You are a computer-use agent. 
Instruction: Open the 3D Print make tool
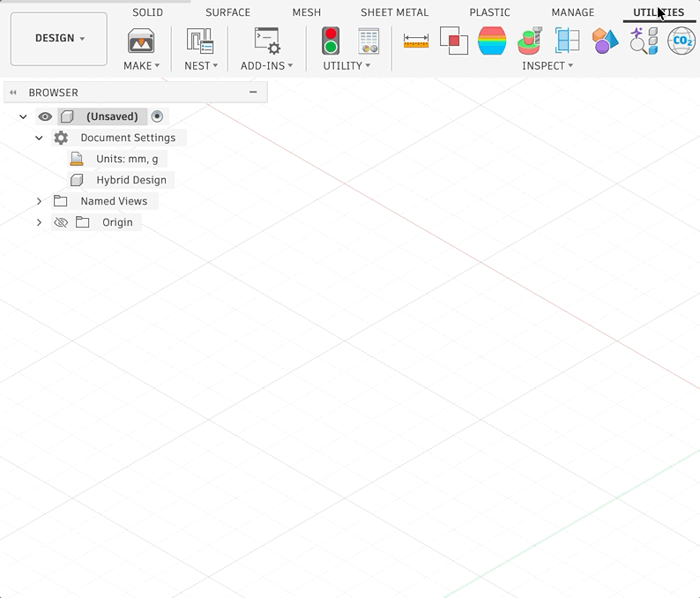click(x=141, y=41)
